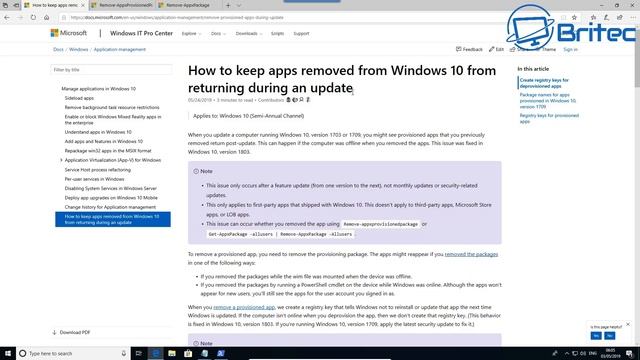
Task: Click the Docs breadcrumb link
Action: coord(58,49)
